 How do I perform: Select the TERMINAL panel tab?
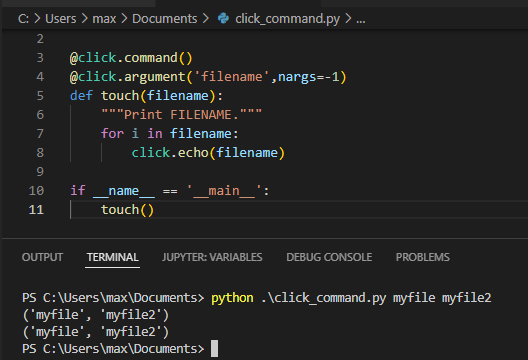point(112,257)
